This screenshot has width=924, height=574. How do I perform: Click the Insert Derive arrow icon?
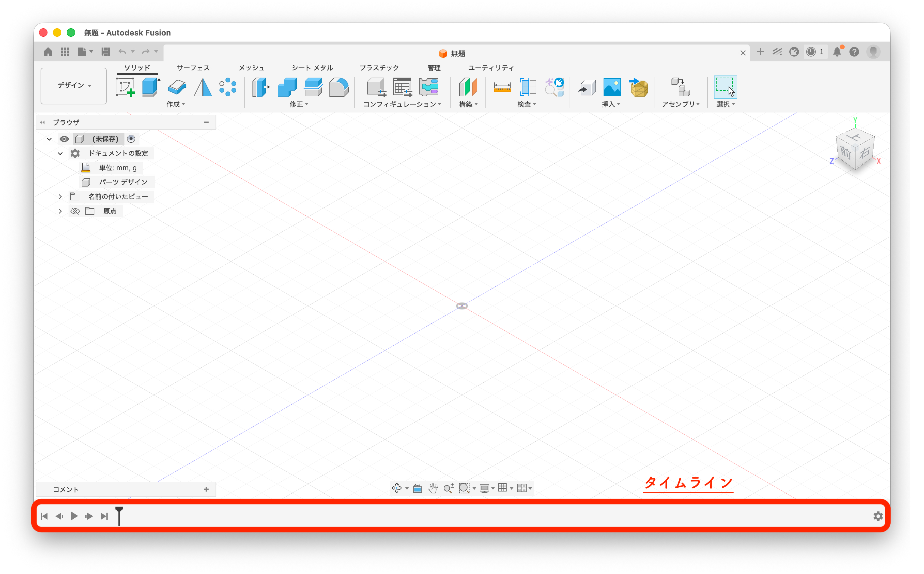[587, 87]
